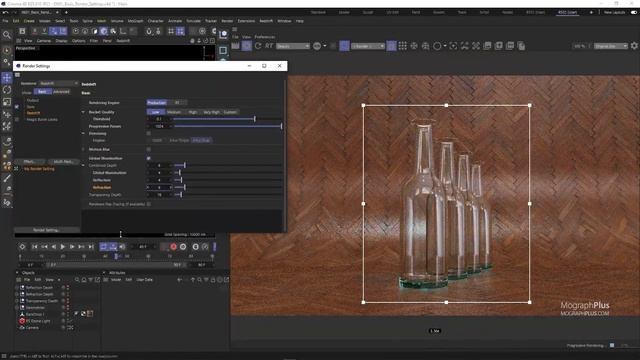This screenshot has width=640, height=360.
Task: Click the grid snap icon in top toolbar
Action: coord(180,31)
